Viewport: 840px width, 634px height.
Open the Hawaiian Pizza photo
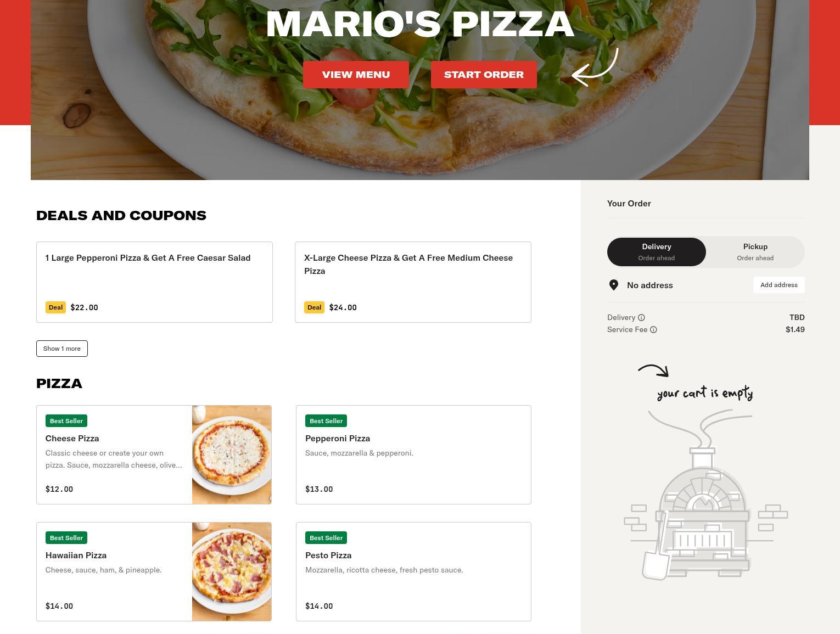pyautogui.click(x=232, y=571)
